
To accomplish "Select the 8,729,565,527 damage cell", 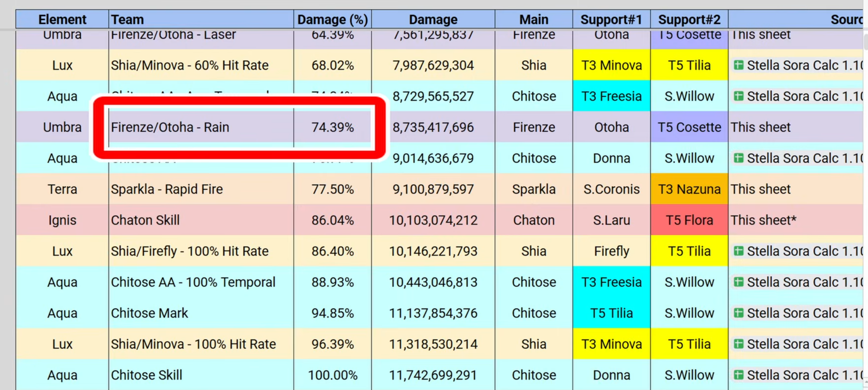I will (x=433, y=96).
